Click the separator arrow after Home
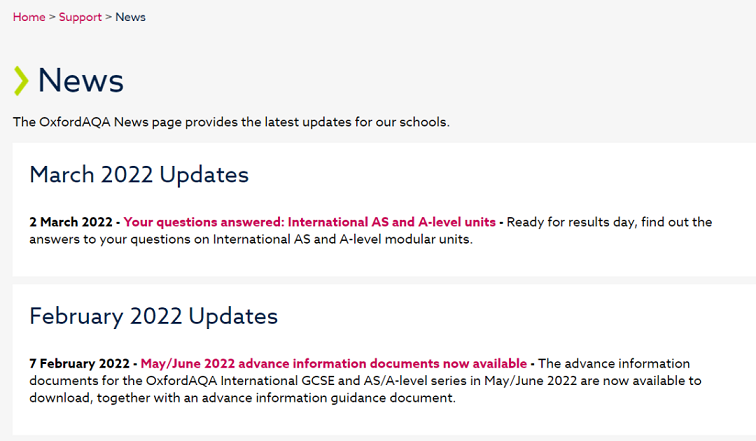The width and height of the screenshot is (756, 441). click(x=52, y=17)
